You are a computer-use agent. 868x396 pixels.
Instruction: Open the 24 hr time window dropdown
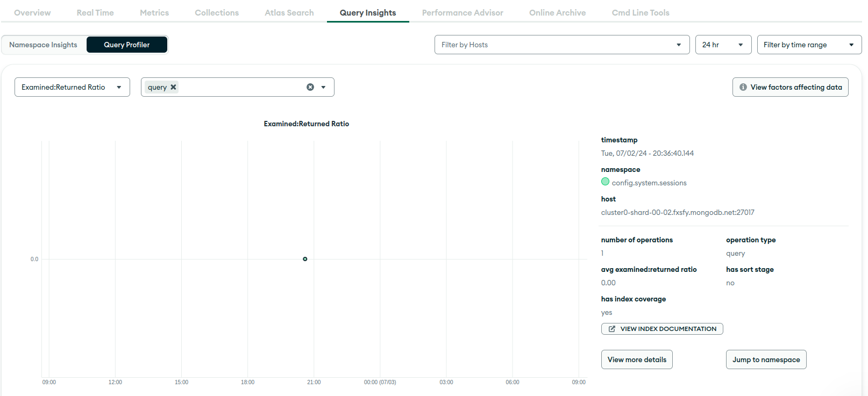(723, 45)
